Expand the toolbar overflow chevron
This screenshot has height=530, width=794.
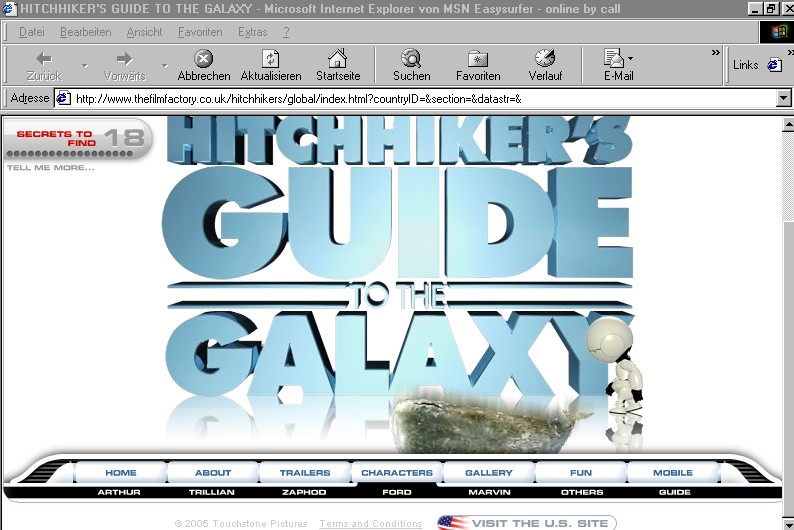[x=715, y=52]
